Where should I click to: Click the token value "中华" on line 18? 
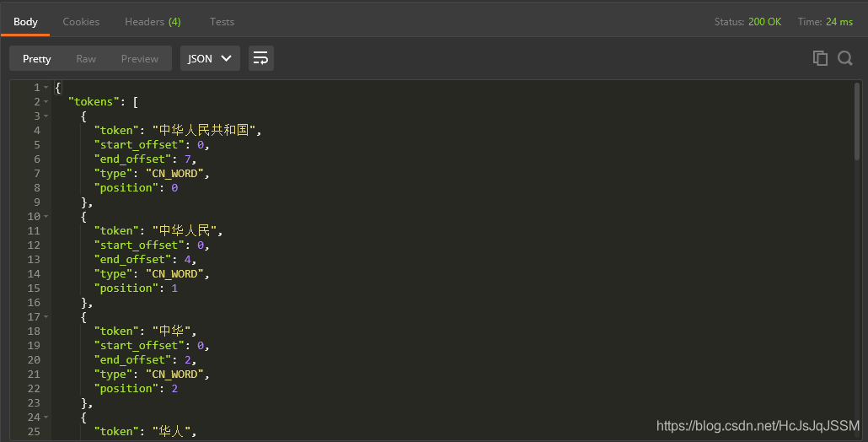click(172, 331)
